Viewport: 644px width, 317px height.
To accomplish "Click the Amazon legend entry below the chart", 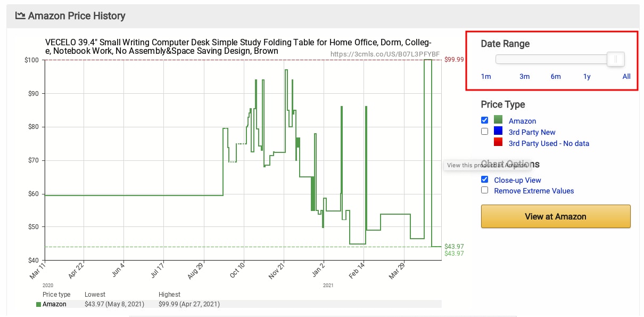I will 51,304.
